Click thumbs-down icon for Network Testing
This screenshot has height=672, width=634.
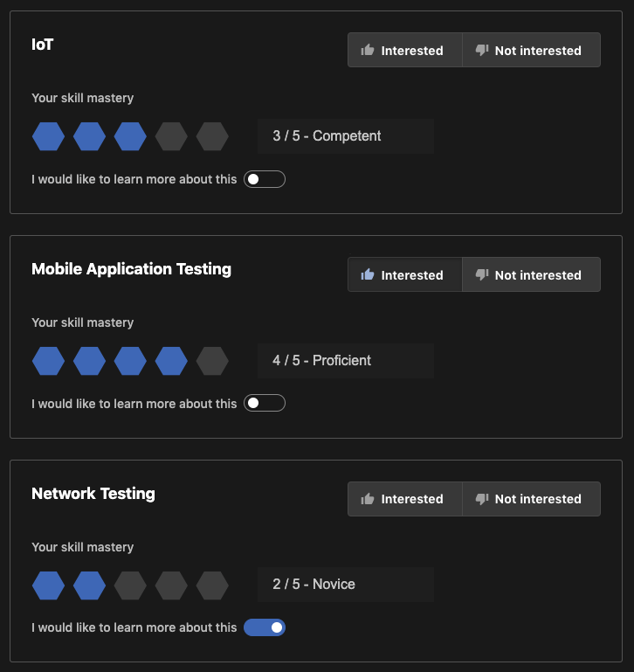482,499
